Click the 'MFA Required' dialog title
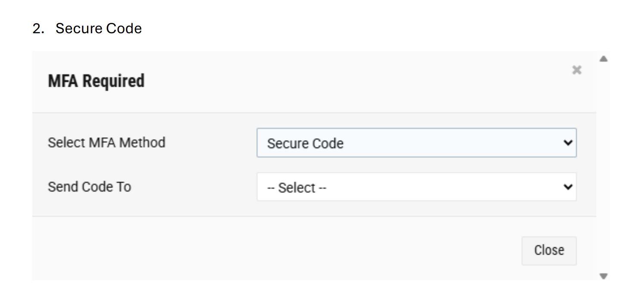Image resolution: width=644 pixels, height=297 pixels. (x=96, y=81)
